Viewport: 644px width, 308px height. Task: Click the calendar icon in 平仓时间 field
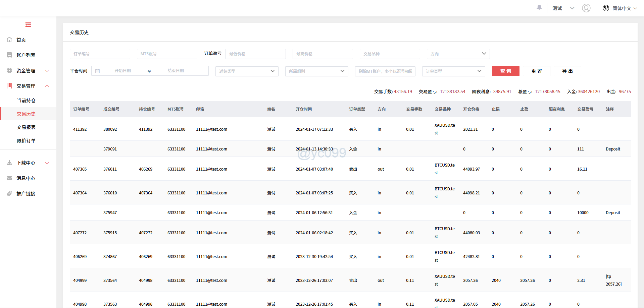pyautogui.click(x=98, y=71)
